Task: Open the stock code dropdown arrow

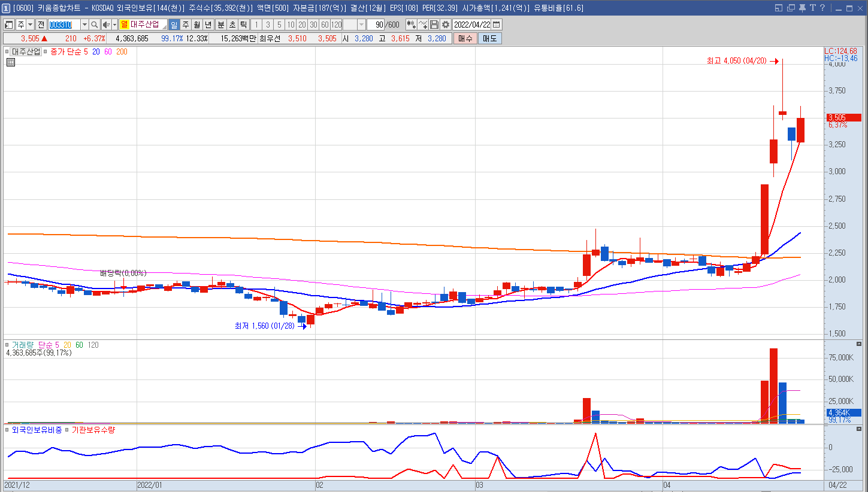Action: [x=84, y=25]
